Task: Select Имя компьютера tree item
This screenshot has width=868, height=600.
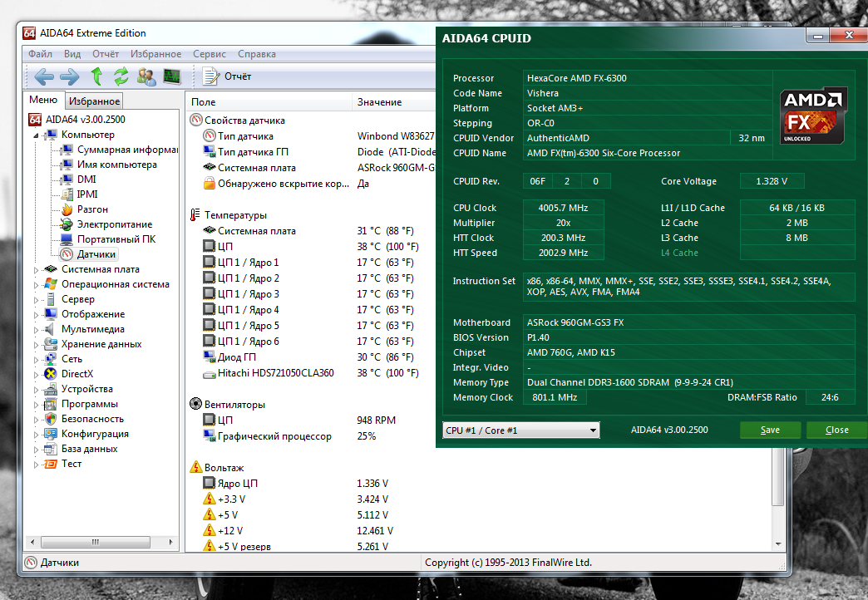Action: pos(116,165)
